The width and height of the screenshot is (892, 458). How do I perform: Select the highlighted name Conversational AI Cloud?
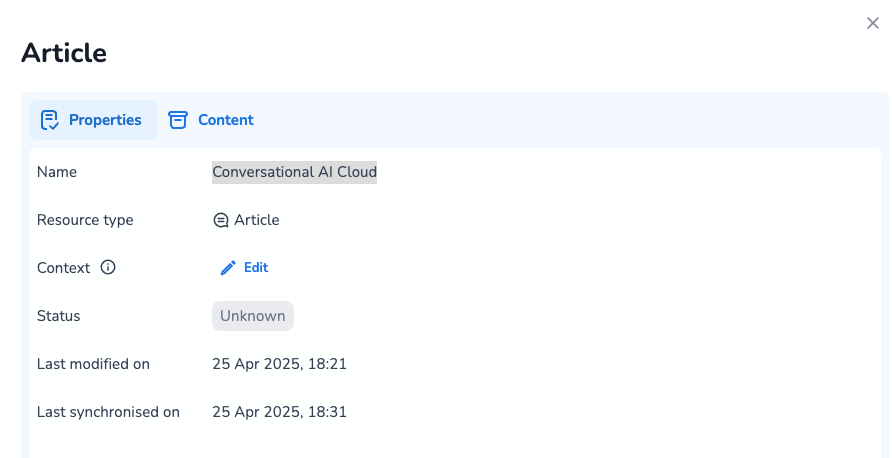click(294, 172)
